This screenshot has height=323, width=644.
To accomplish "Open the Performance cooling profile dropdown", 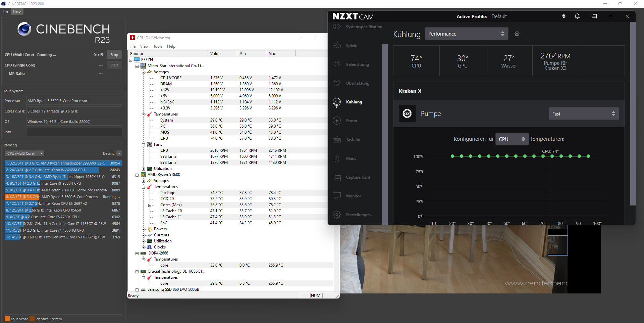I will 466,34.
